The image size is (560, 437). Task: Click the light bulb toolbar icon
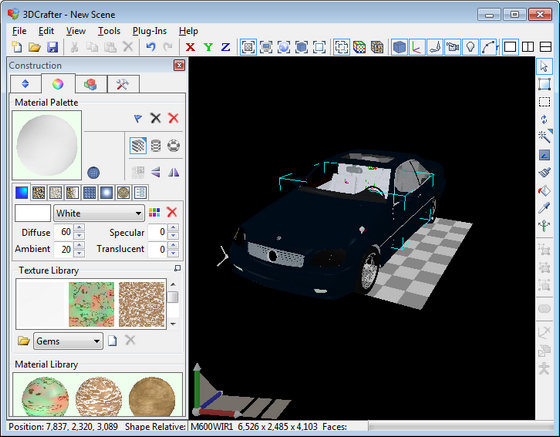470,47
